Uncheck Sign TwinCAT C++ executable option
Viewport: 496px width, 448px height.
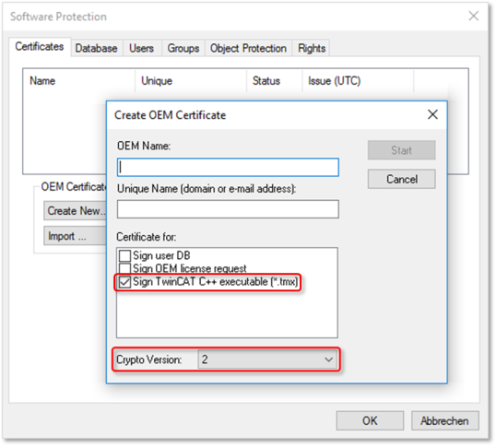pyautogui.click(x=124, y=282)
